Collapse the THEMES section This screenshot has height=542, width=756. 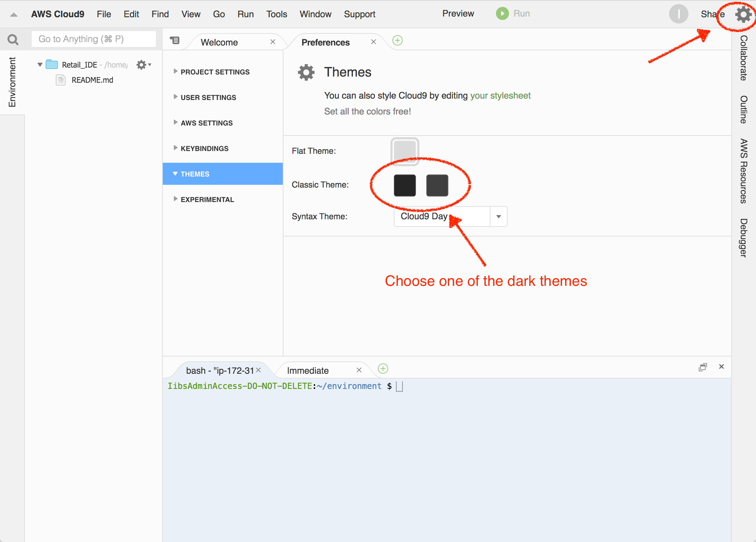pos(223,174)
